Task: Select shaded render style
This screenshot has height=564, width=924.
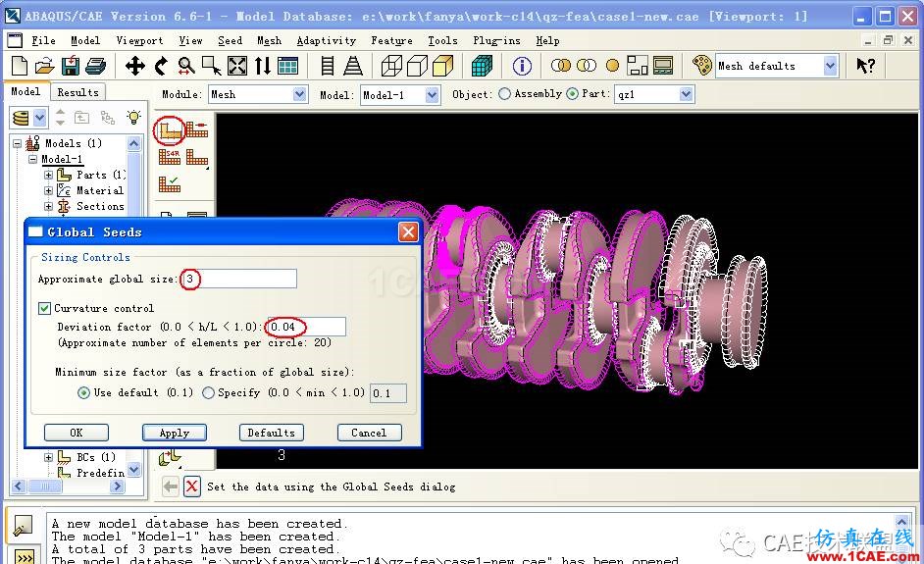Action: coord(442,66)
